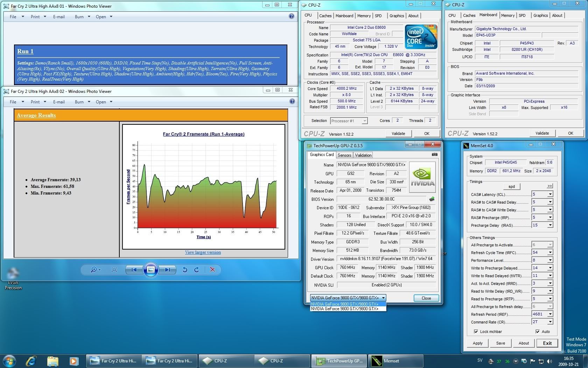
Task: Click Save button in MemSet
Action: tap(500, 343)
